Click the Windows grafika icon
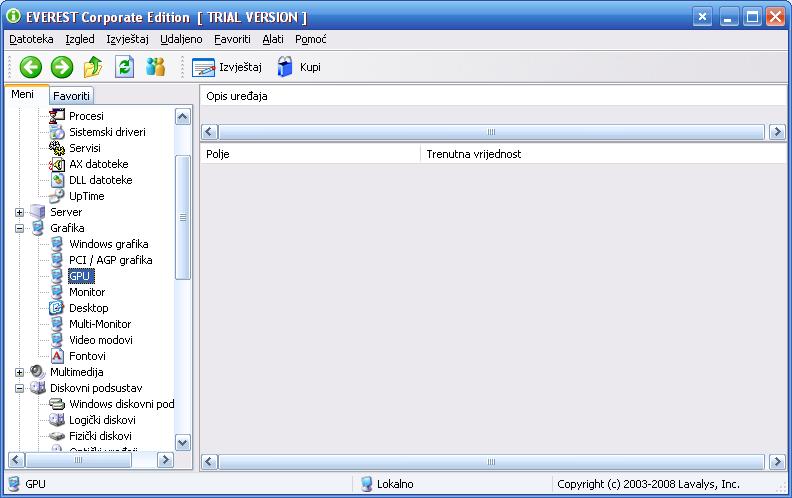 coord(57,244)
